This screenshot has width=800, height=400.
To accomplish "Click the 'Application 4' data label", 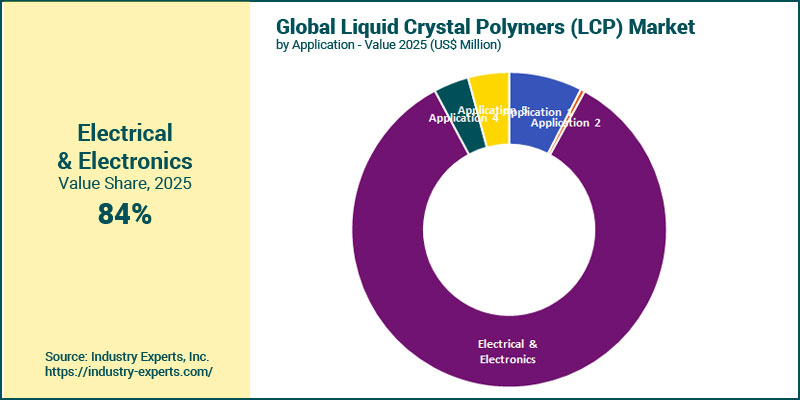I will click(463, 118).
